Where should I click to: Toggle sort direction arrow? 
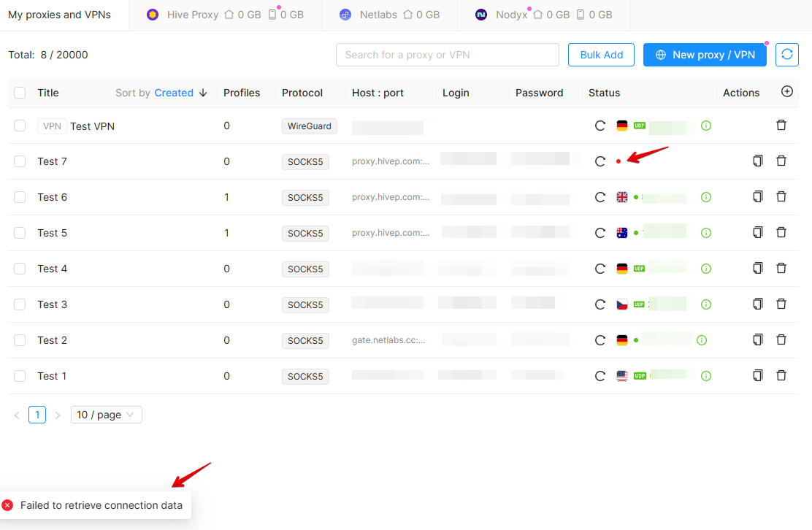(203, 93)
